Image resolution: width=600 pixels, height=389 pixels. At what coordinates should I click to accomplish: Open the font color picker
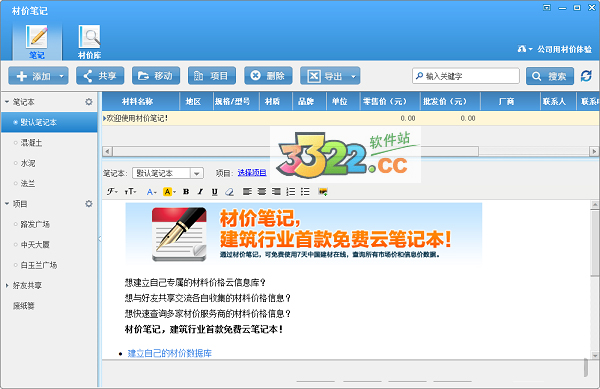pos(152,192)
